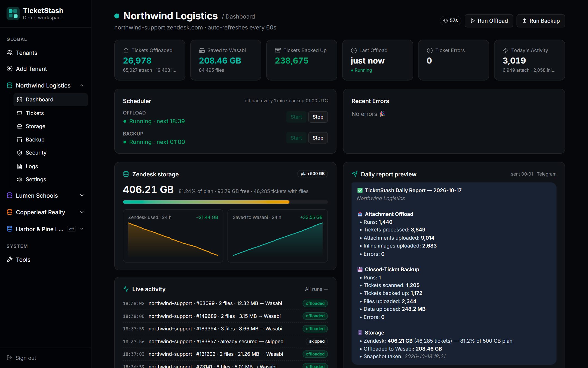Collapse the Northwind Logistics tenant menu
The image size is (588, 368).
pos(82,85)
